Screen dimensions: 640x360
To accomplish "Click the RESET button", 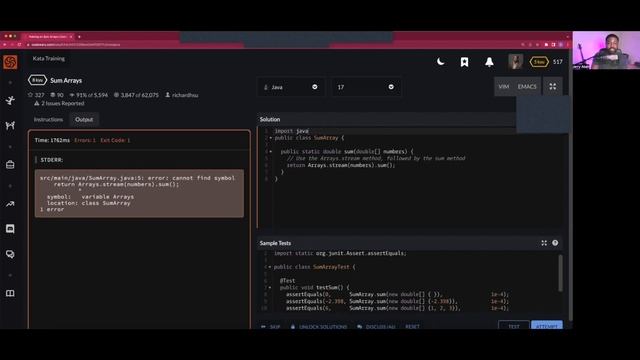I will (x=412, y=327).
